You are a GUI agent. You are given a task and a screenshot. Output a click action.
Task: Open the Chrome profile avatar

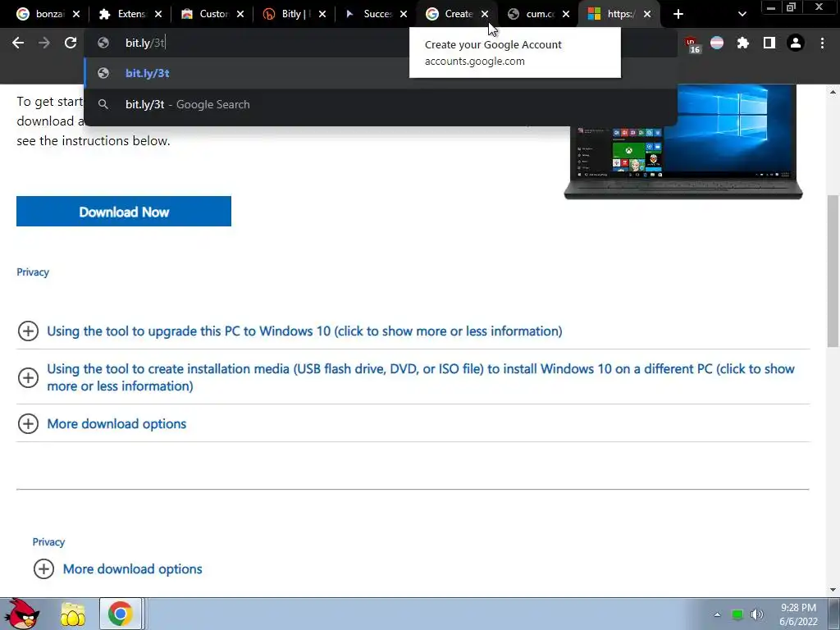pyautogui.click(x=796, y=43)
